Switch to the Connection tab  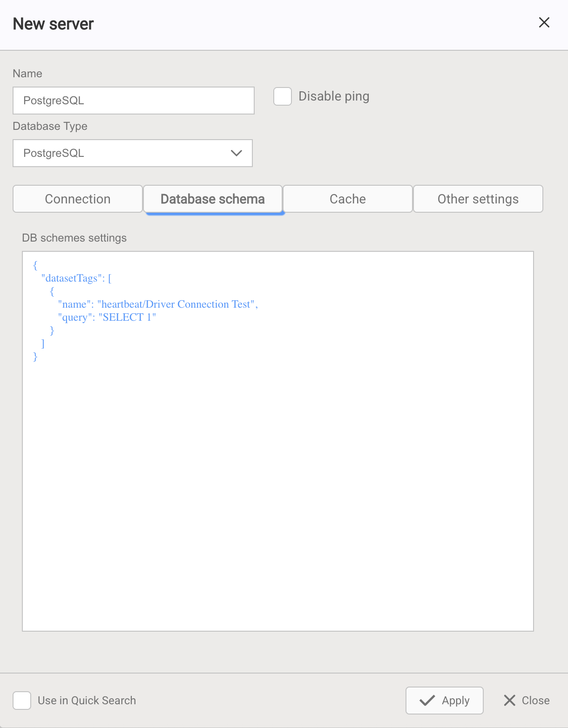coord(78,199)
